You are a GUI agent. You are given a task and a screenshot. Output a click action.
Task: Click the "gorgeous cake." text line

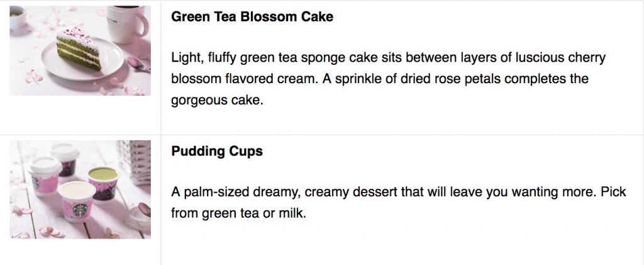(x=215, y=100)
